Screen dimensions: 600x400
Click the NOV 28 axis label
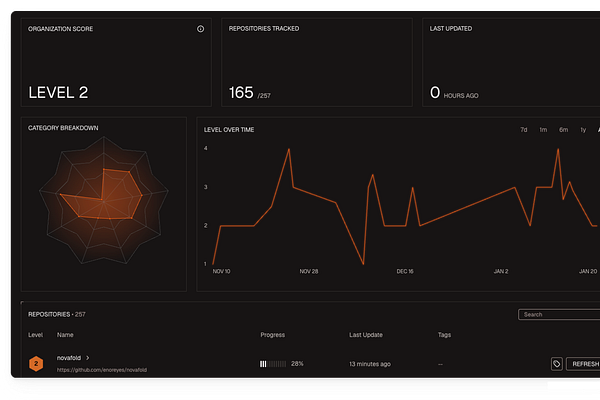point(309,271)
